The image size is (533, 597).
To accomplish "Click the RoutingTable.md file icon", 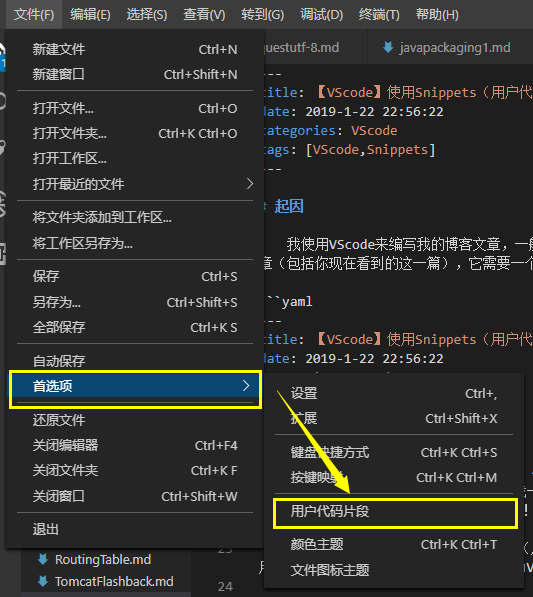I will coord(43,559).
